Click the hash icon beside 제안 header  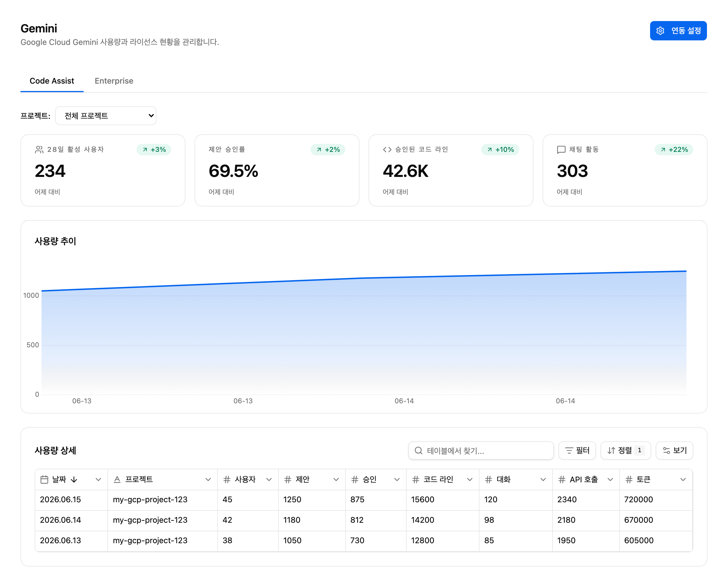click(x=288, y=479)
